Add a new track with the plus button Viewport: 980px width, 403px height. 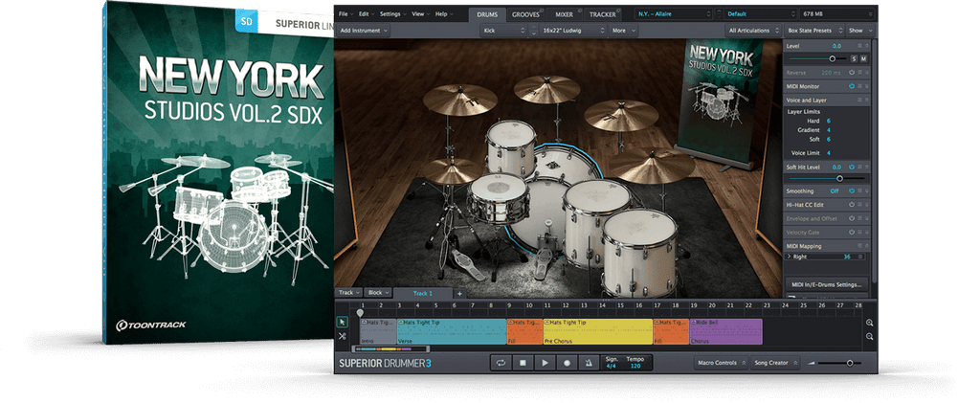[459, 293]
